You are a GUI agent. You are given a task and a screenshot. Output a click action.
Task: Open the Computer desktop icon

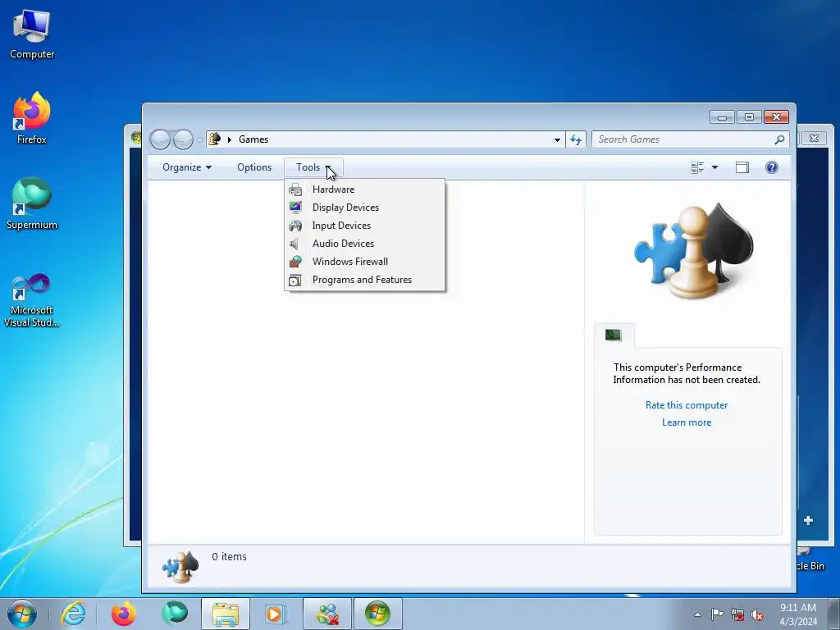(x=32, y=35)
